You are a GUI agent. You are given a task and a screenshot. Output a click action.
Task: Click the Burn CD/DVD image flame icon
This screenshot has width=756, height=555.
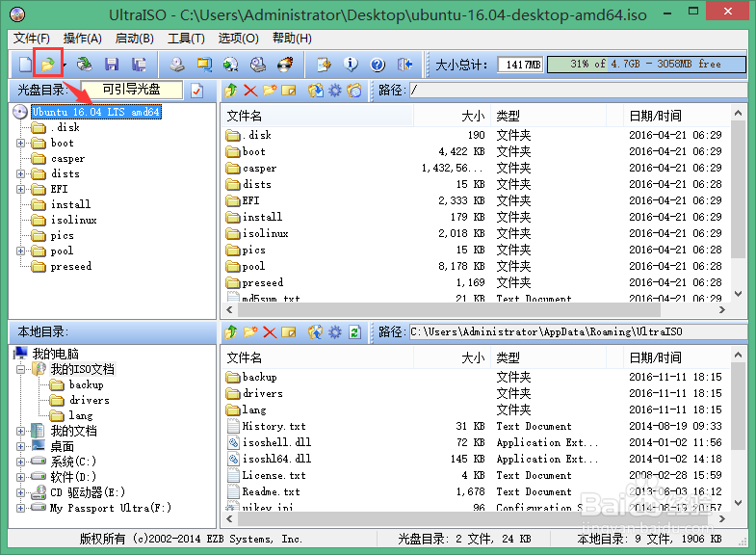click(285, 65)
